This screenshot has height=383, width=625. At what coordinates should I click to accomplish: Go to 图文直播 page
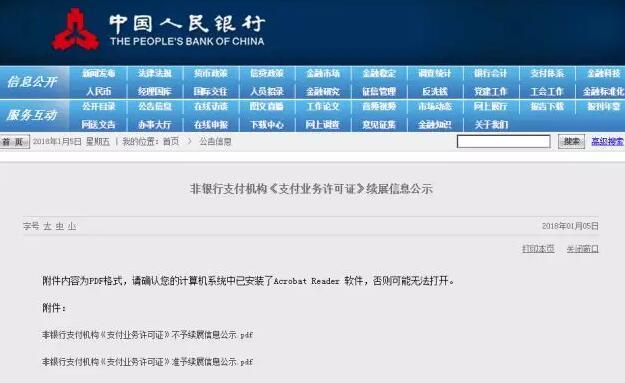pos(267,106)
